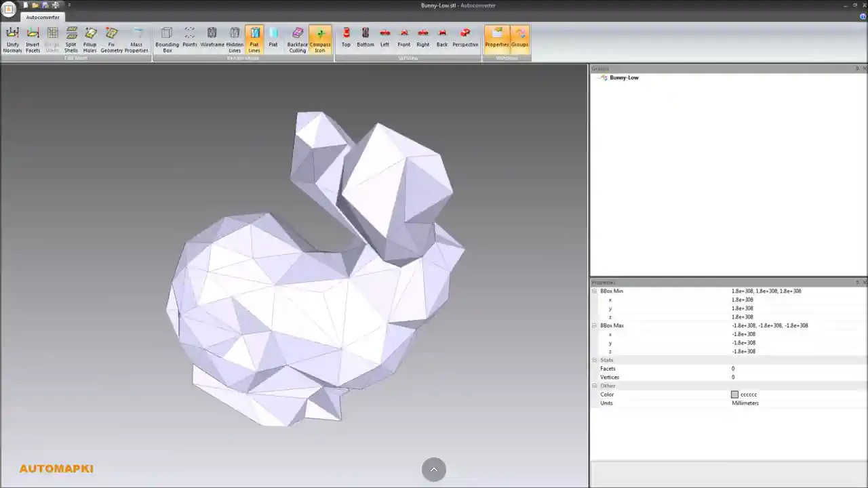Collapse the BBox Min property group

point(595,291)
